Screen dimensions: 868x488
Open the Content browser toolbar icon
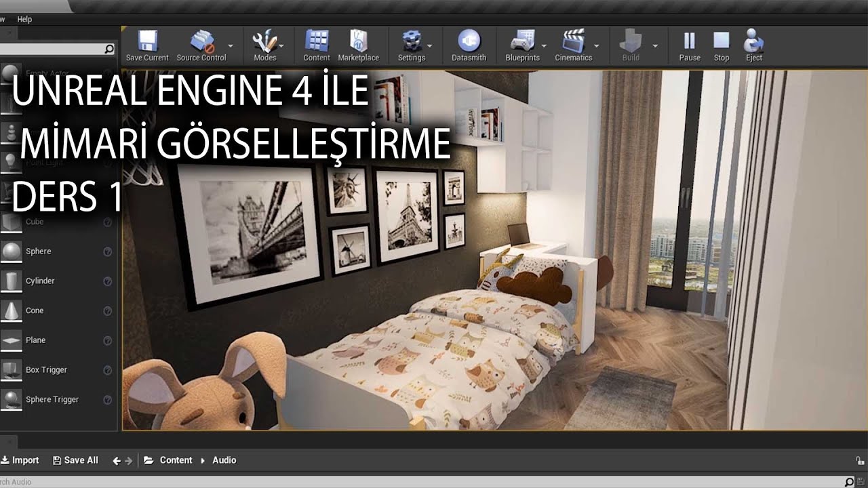coord(317,41)
